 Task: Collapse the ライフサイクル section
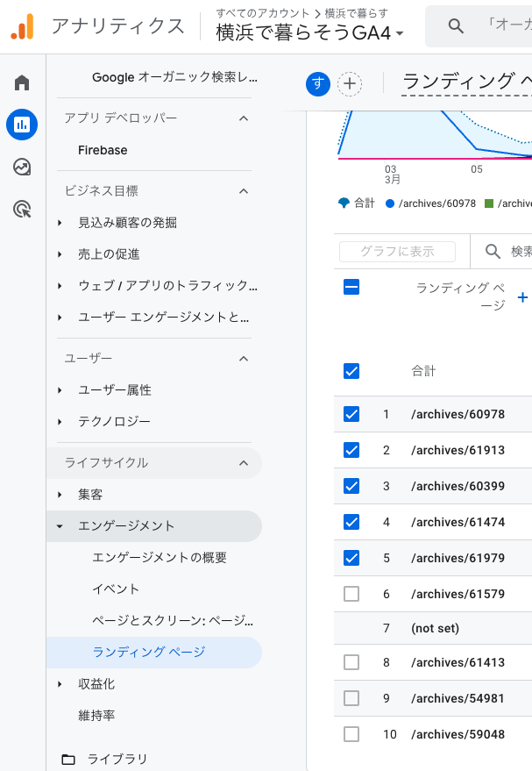point(245,462)
